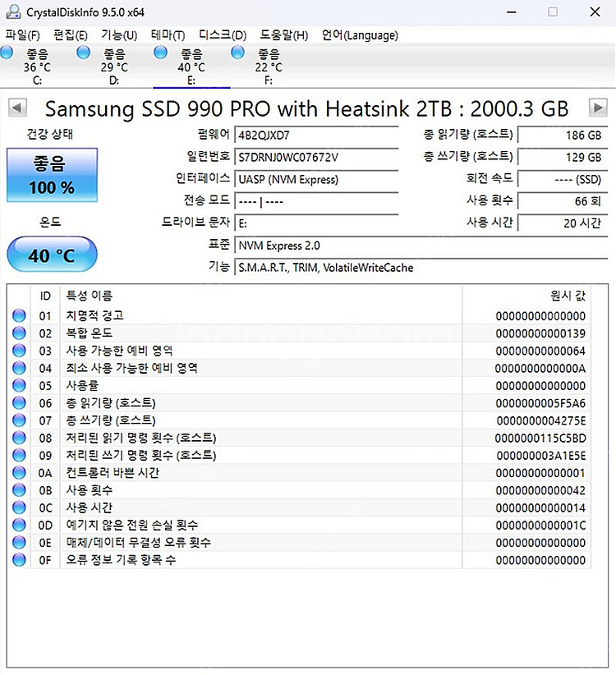Screen dimensions: 616x675
Task: Click the status icon for row 0A
Action: [19, 472]
